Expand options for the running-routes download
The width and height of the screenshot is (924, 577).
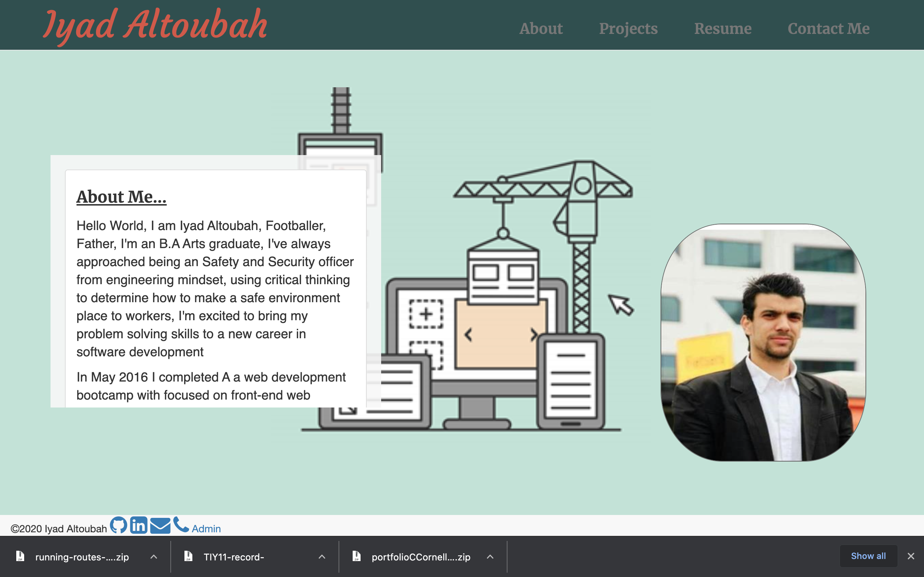pos(154,557)
